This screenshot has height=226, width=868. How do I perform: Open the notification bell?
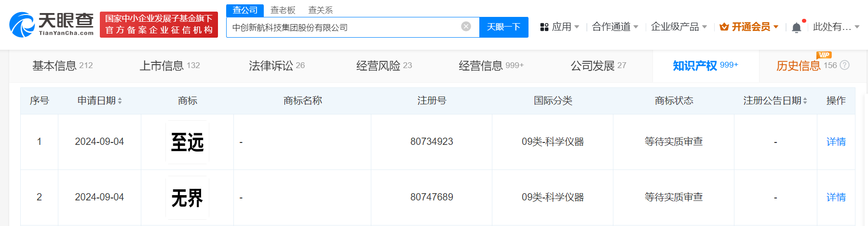coord(797,28)
